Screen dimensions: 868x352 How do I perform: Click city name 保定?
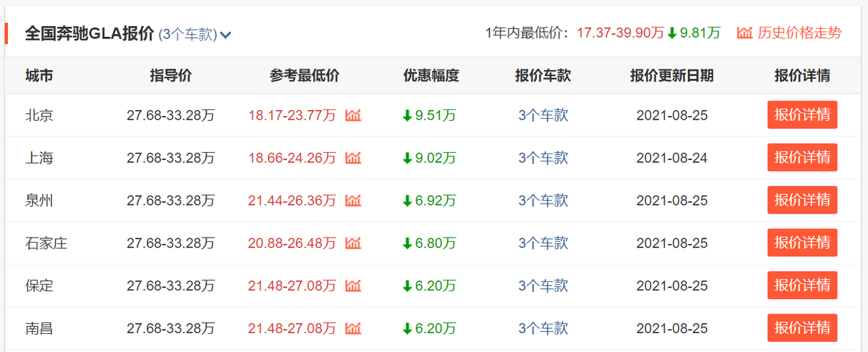click(x=39, y=286)
